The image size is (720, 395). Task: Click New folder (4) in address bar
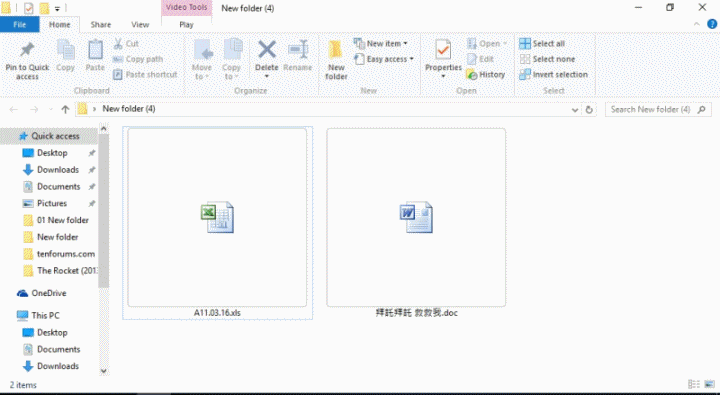pyautogui.click(x=129, y=109)
